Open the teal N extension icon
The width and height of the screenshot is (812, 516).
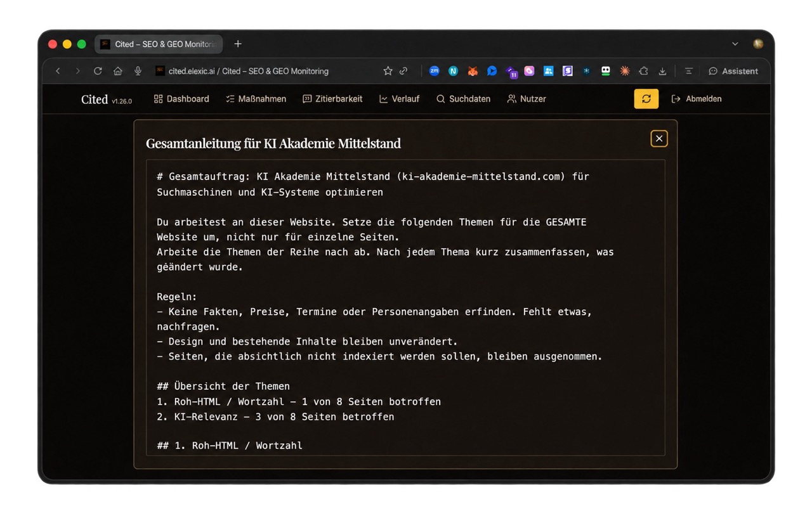tap(453, 71)
